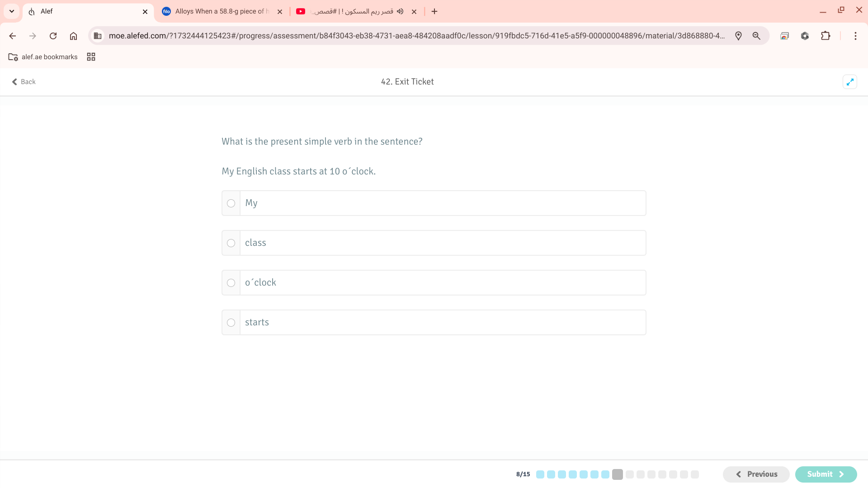Viewport: 868px width, 488px height.
Task: Choose the 'starts' answer option
Action: coord(231,323)
